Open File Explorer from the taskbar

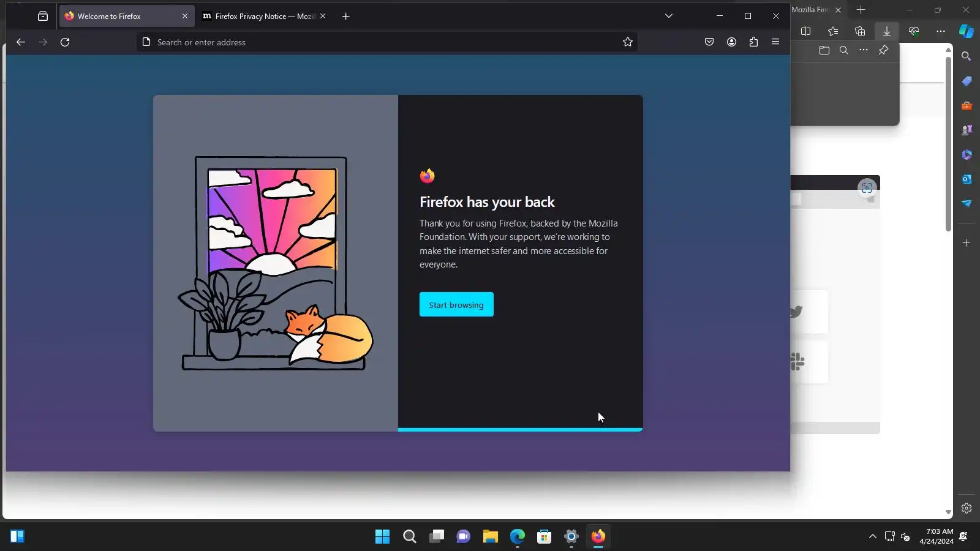click(x=491, y=537)
